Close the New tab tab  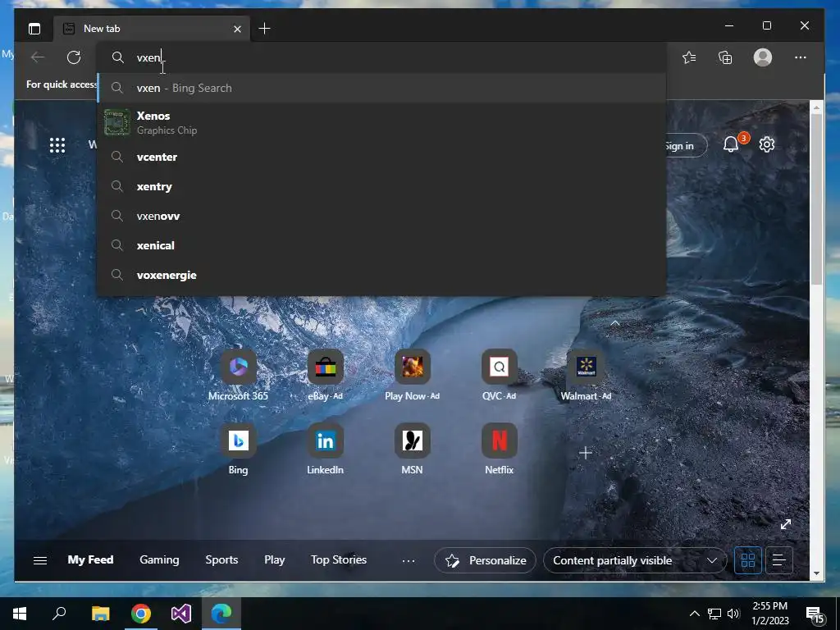[237, 29]
